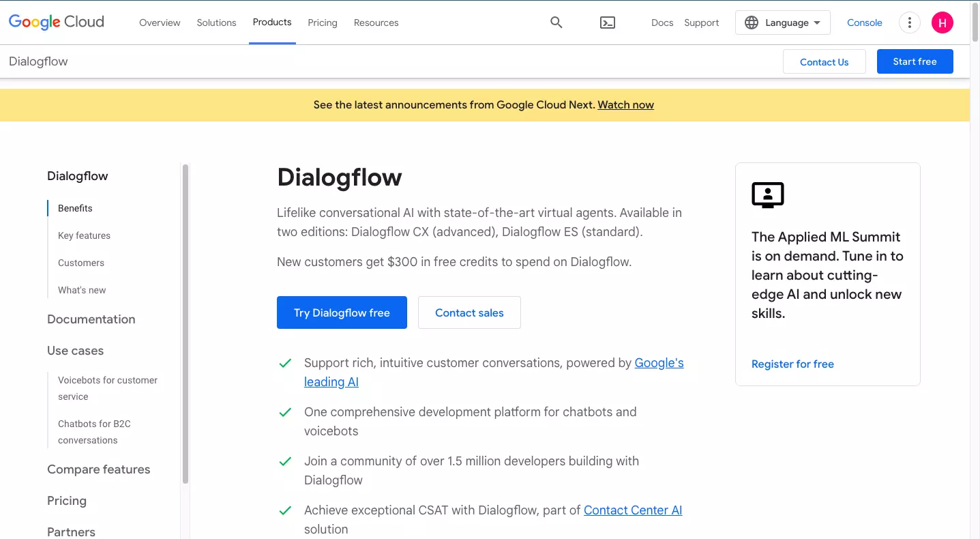Screen dimensions: 980x539
Task: Activate Cloud Shell terminal icon
Action: point(608,23)
